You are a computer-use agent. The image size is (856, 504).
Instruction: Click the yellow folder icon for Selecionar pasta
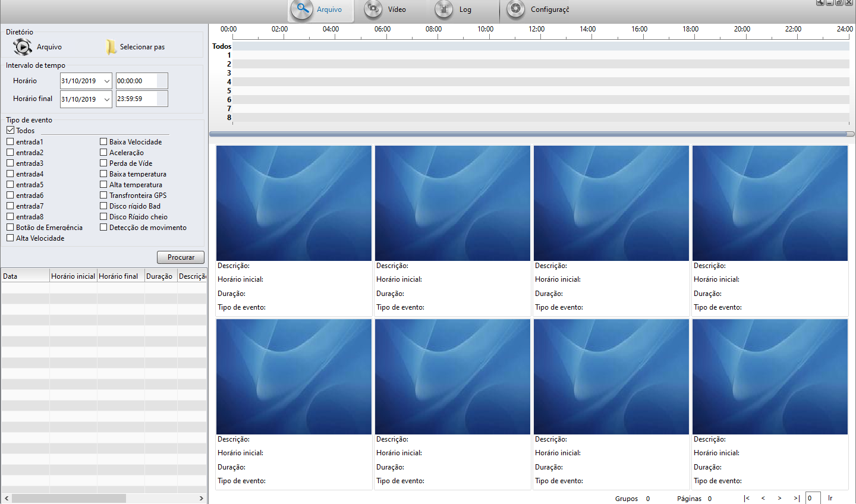(x=111, y=47)
